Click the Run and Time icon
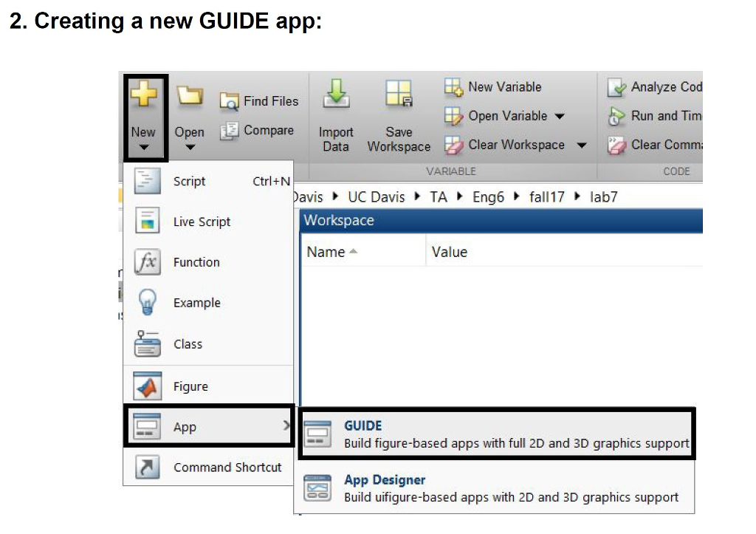756x534 pixels. click(x=616, y=116)
